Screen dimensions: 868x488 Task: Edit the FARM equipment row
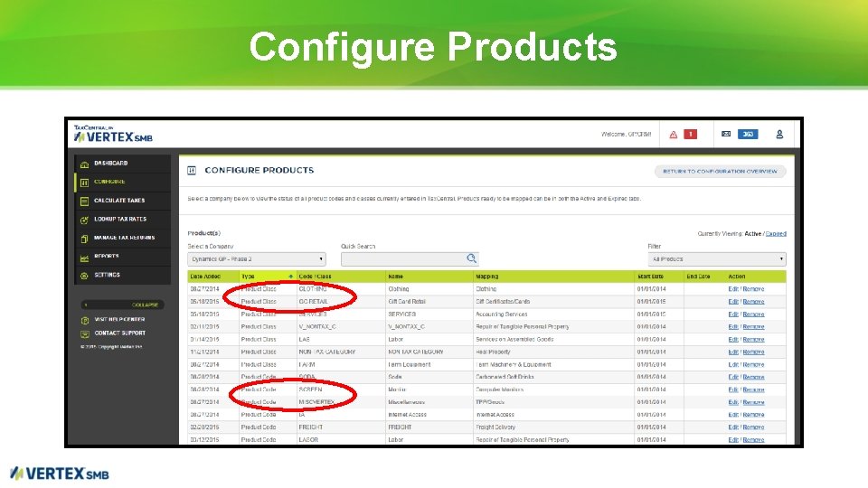coord(733,364)
